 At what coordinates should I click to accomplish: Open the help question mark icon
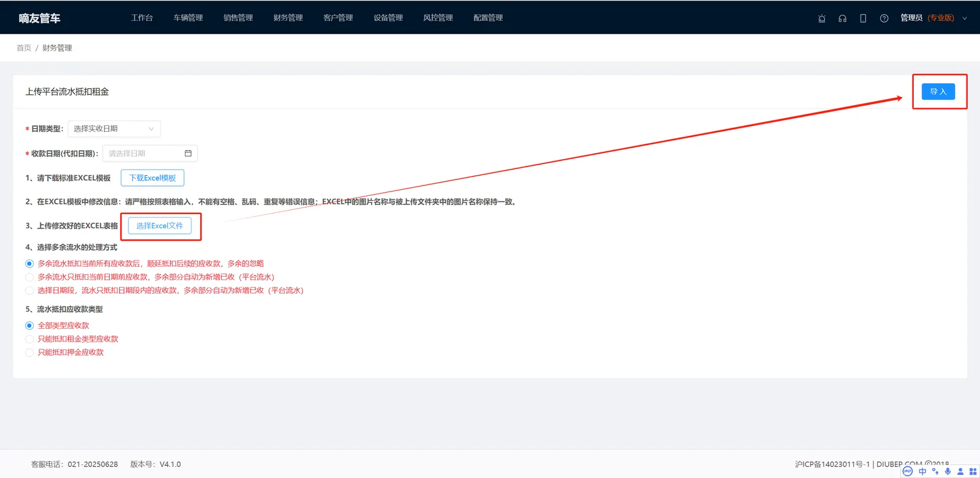click(884, 18)
